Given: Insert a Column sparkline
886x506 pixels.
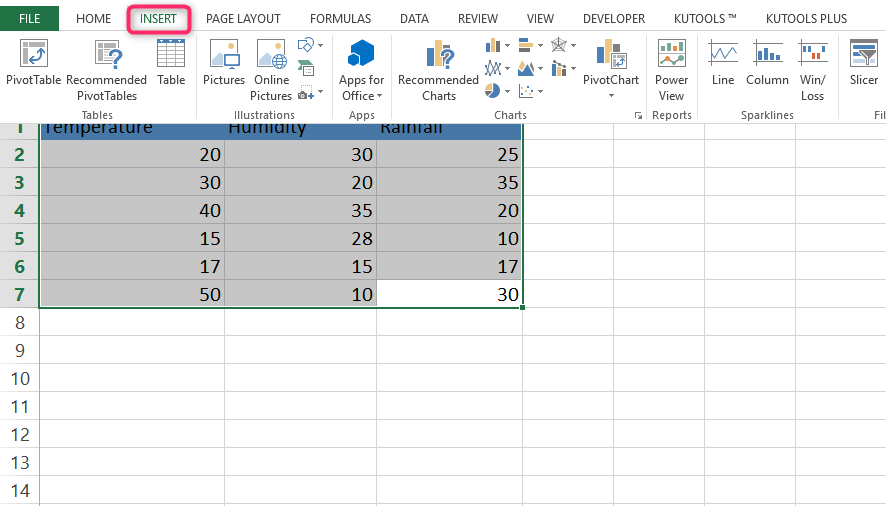Looking at the screenshot, I should pyautogui.click(x=767, y=62).
